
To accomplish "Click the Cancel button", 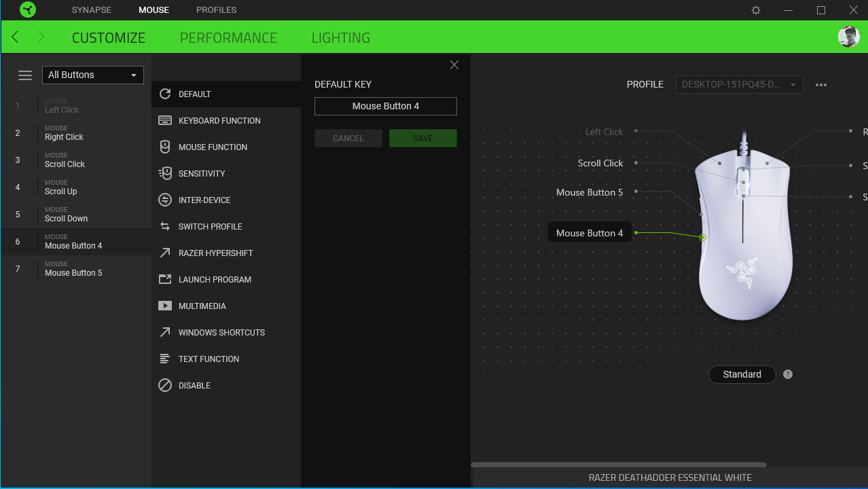I will [x=348, y=139].
